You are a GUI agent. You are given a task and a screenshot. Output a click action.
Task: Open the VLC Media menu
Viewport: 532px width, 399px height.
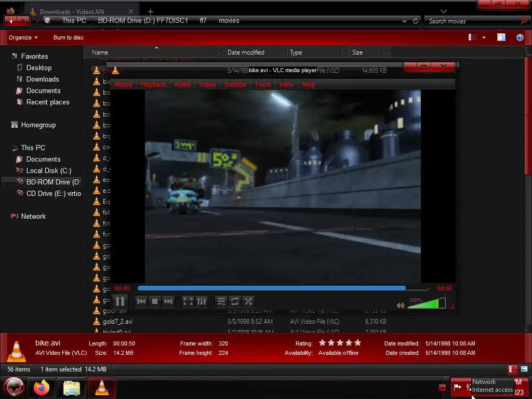click(x=123, y=85)
